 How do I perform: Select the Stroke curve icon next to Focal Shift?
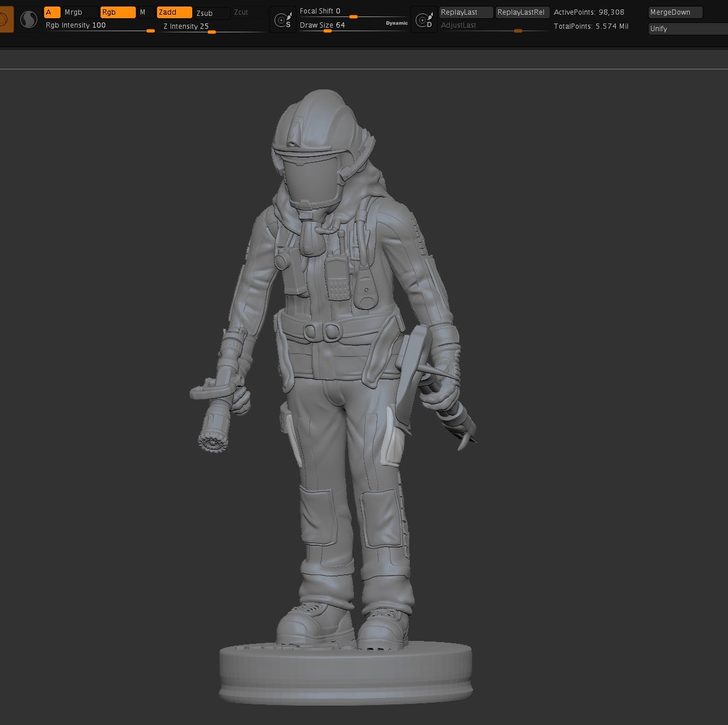point(283,18)
